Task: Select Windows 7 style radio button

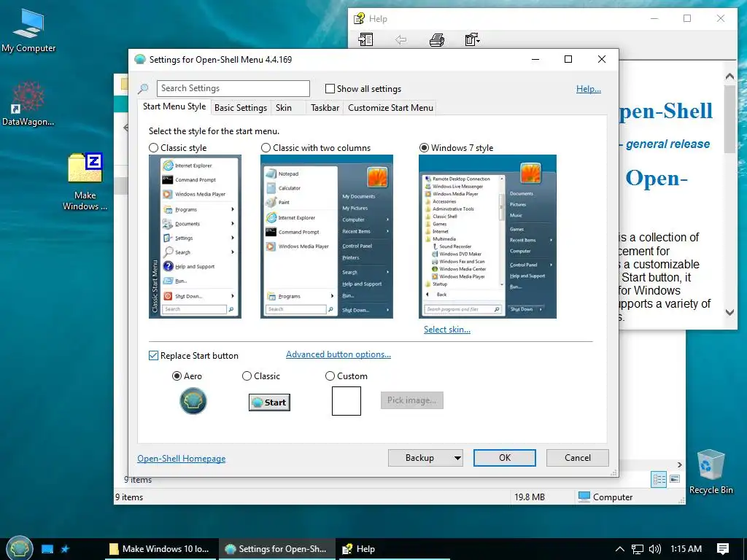Action: [x=424, y=147]
